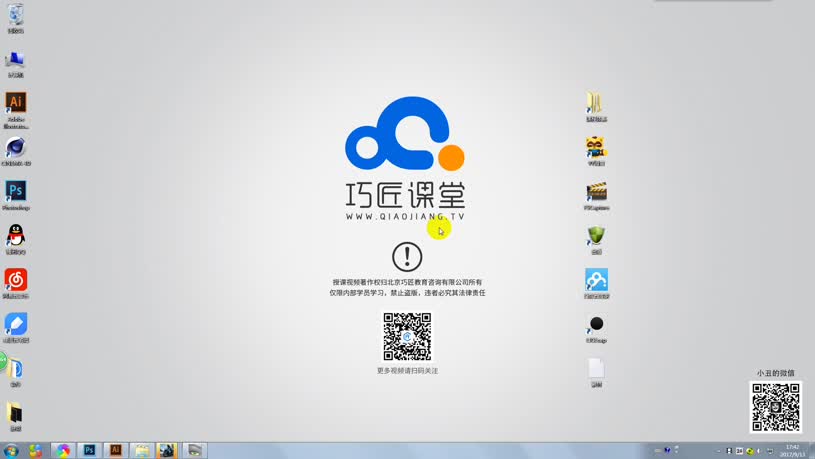Click the blue input method icon on taskbar
Image resolution: width=815 pixels, height=459 pixels.
click(x=667, y=450)
